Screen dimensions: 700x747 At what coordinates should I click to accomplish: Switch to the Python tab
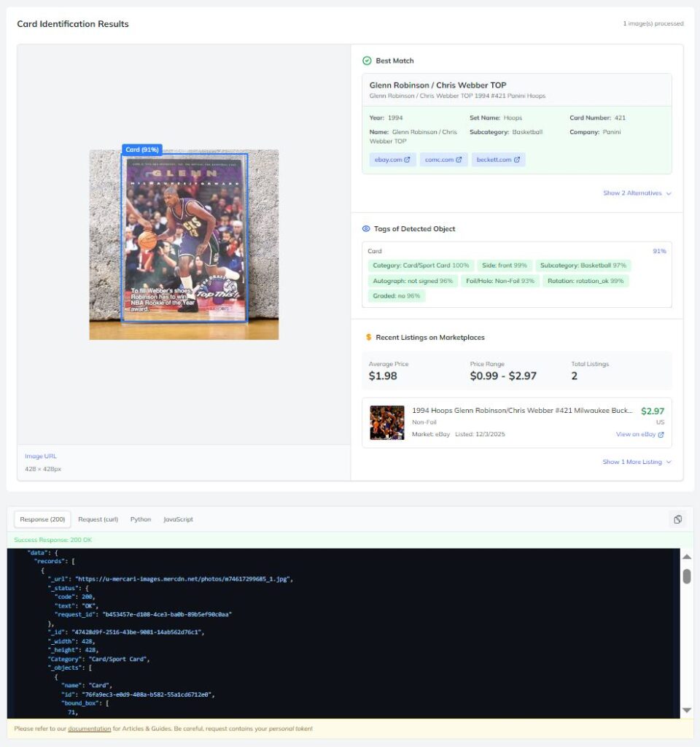(x=141, y=519)
